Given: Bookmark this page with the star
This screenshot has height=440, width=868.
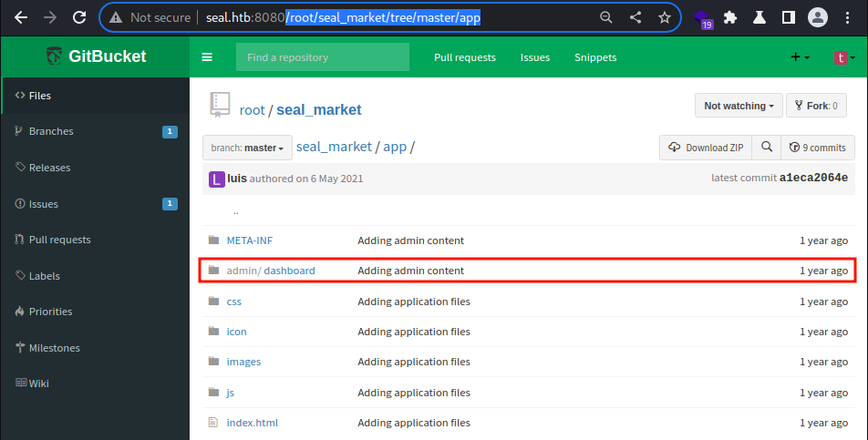Looking at the screenshot, I should click(x=665, y=17).
